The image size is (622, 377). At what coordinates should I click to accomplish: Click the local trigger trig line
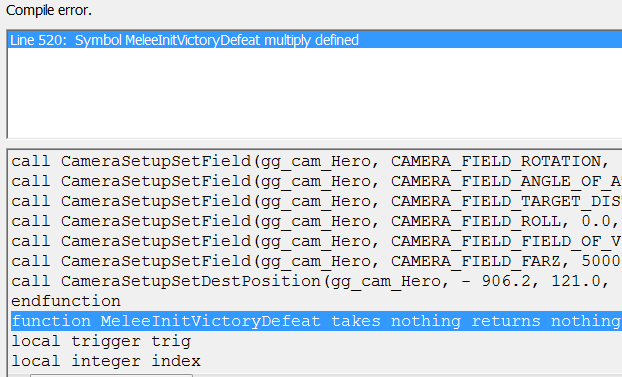[101, 341]
